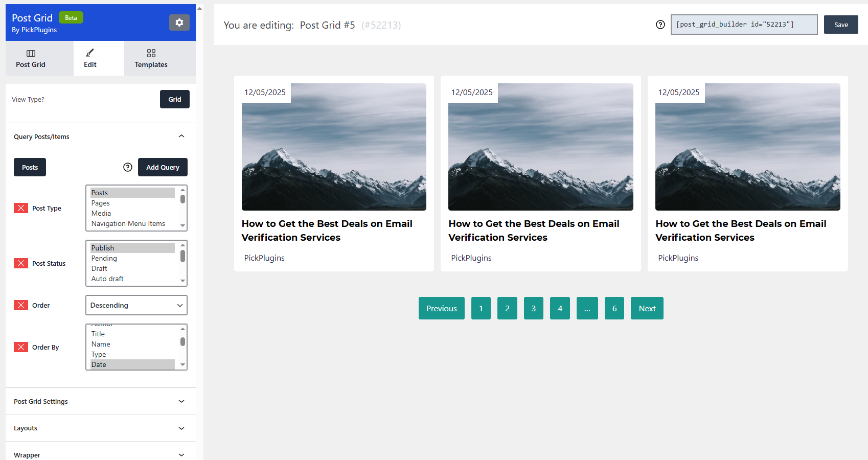
Task: Open the third post's title link
Action: pos(741,231)
